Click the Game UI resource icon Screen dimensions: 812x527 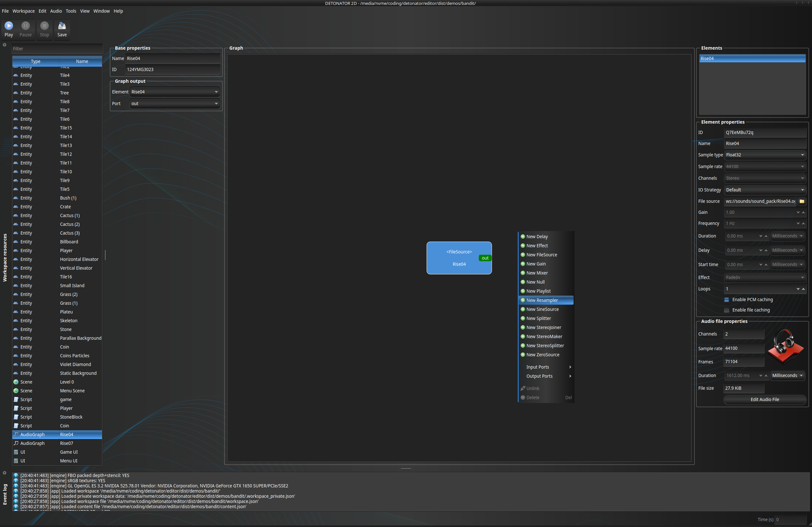[16, 452]
